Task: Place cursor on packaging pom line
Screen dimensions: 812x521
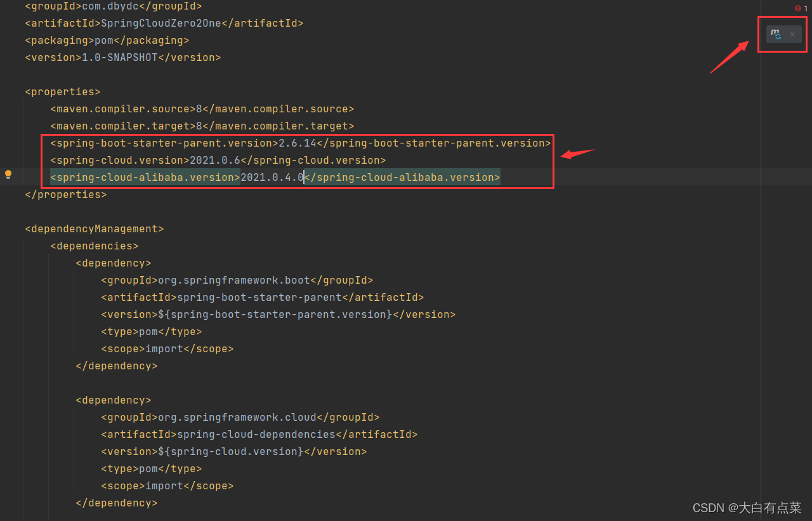Action: click(x=107, y=41)
